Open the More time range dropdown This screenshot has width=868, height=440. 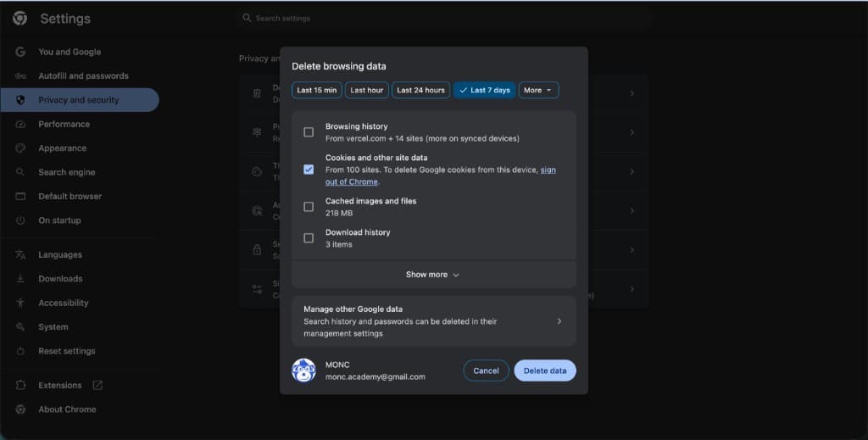click(x=538, y=90)
